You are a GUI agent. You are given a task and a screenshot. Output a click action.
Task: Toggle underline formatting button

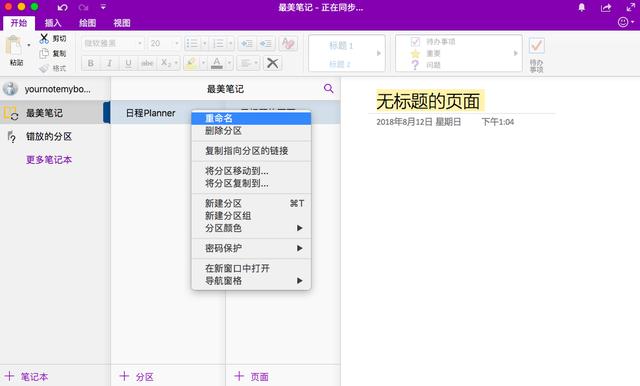pos(128,63)
